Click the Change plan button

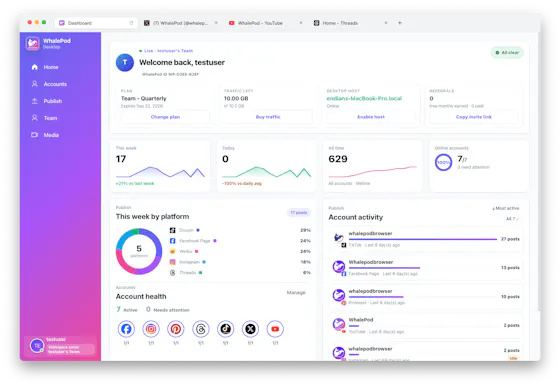[165, 117]
